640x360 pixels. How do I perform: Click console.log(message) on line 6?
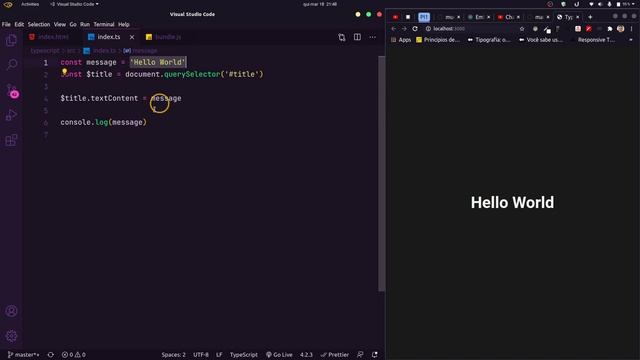(103, 122)
